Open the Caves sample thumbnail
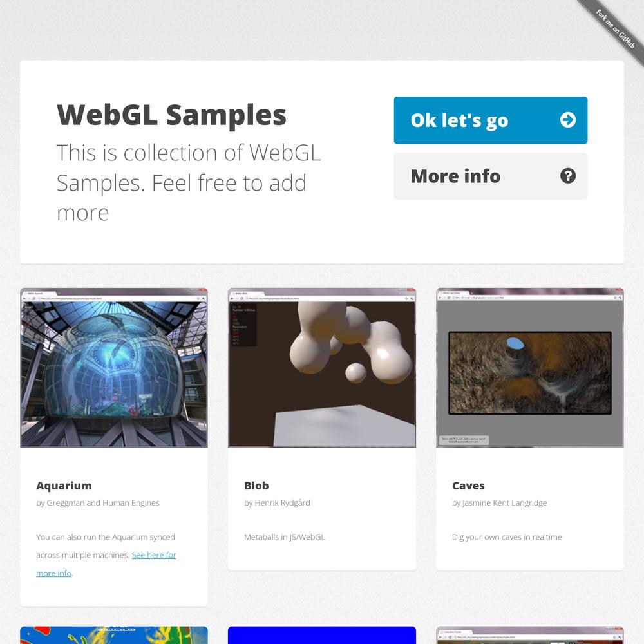The height and width of the screenshot is (644, 644). [x=530, y=368]
